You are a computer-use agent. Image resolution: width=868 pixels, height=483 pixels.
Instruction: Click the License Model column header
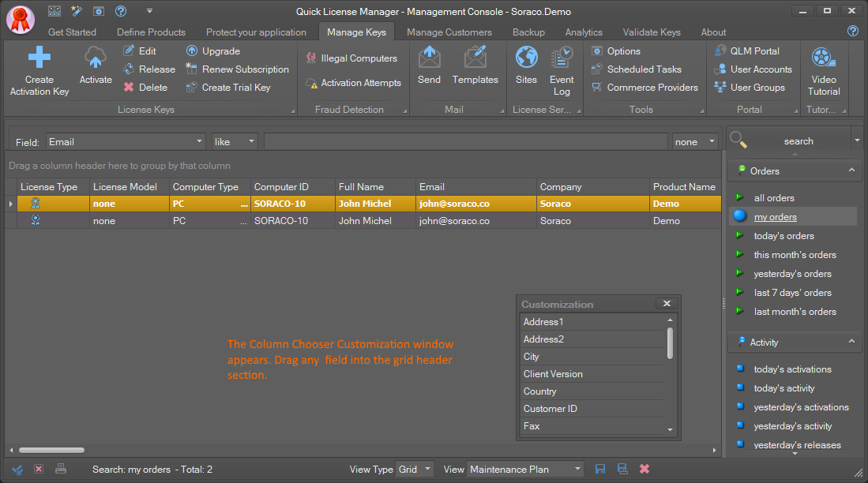[x=130, y=187]
